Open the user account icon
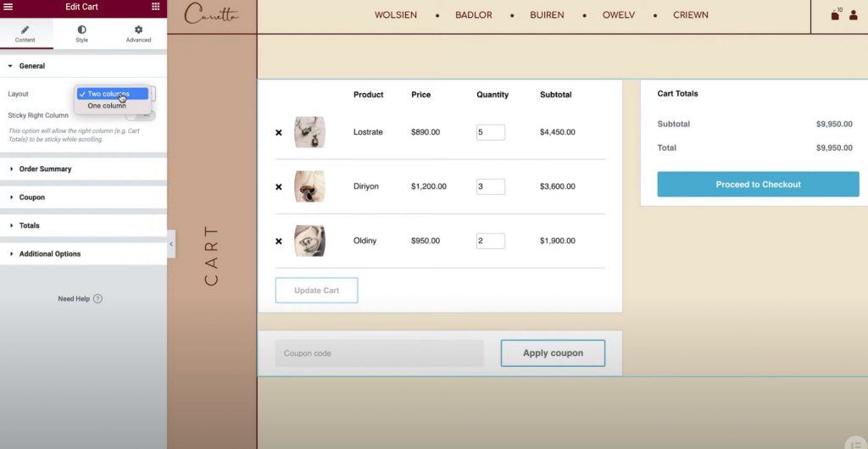868x449 pixels. pyautogui.click(x=853, y=15)
